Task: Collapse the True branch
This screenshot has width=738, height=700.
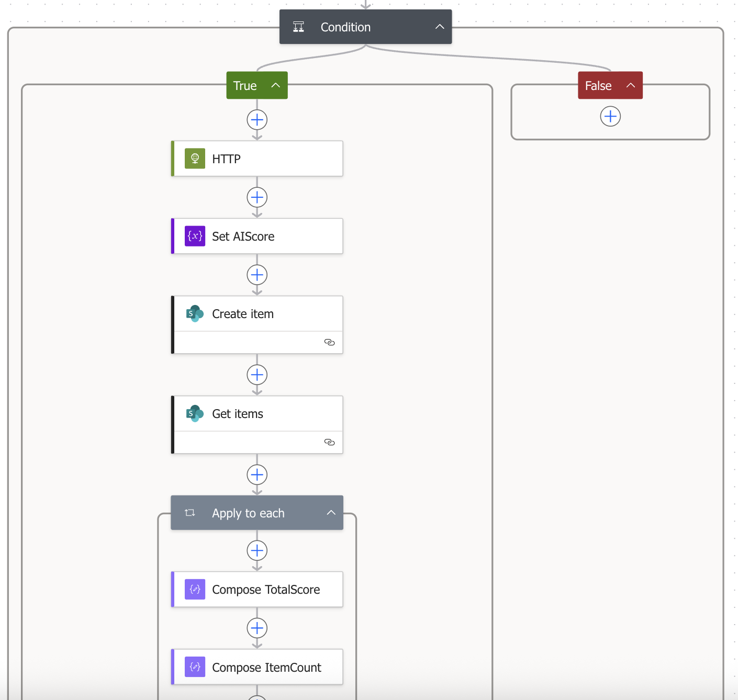Action: point(276,85)
